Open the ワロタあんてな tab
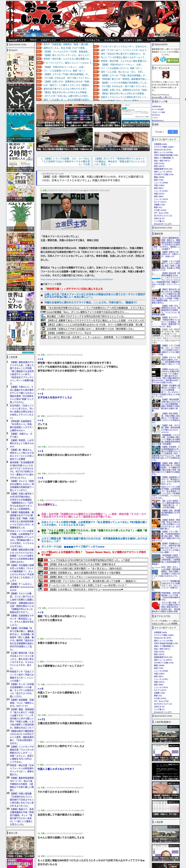This screenshot has height=868, width=186. click(92, 40)
